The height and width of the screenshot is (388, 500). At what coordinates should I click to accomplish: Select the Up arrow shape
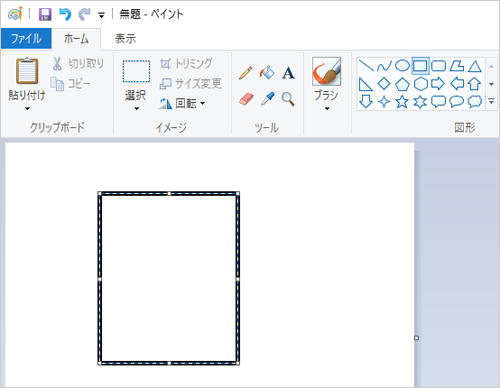tap(475, 84)
